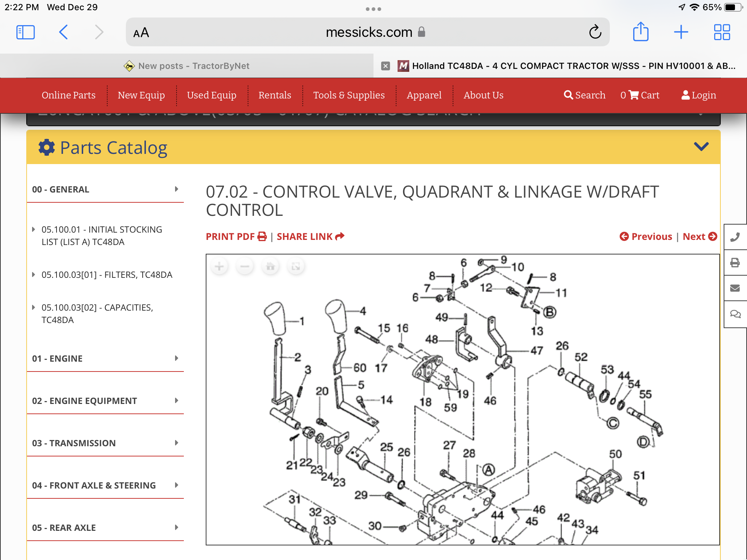The height and width of the screenshot is (560, 747).
Task: Click the email side icon
Action: pos(735,288)
